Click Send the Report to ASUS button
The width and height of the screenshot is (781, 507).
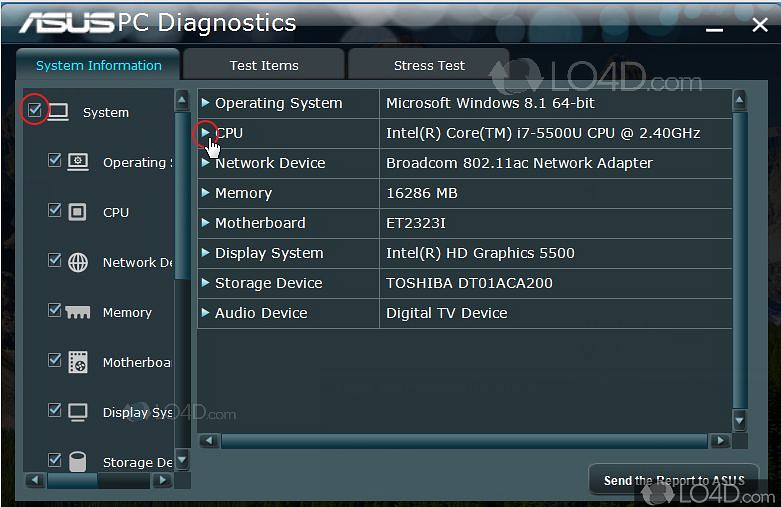673,480
